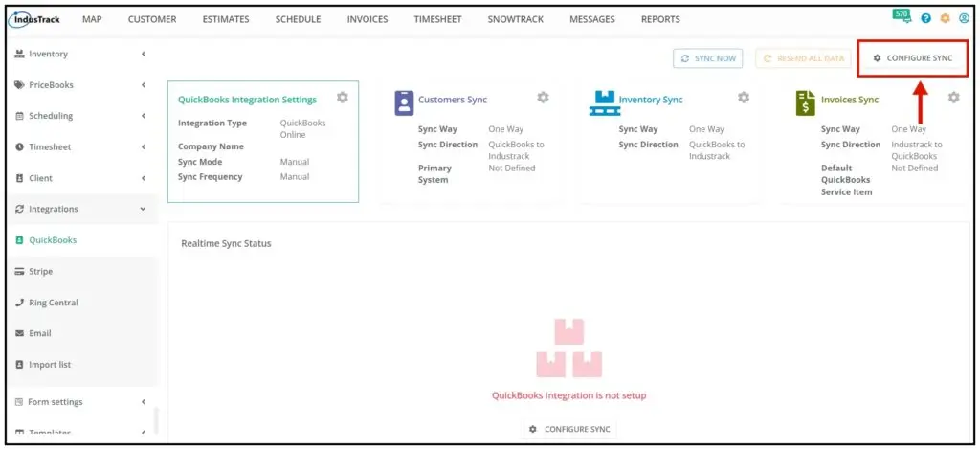Click the Stripe card icon

click(x=19, y=271)
